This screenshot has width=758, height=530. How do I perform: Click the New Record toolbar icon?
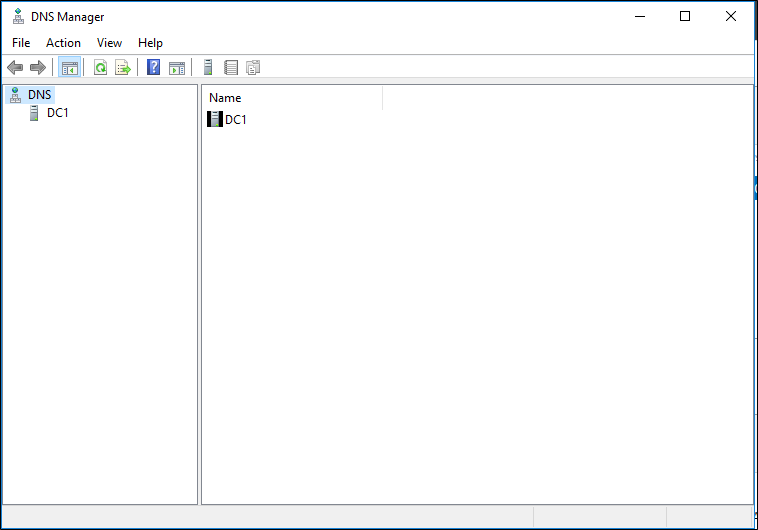(253, 68)
